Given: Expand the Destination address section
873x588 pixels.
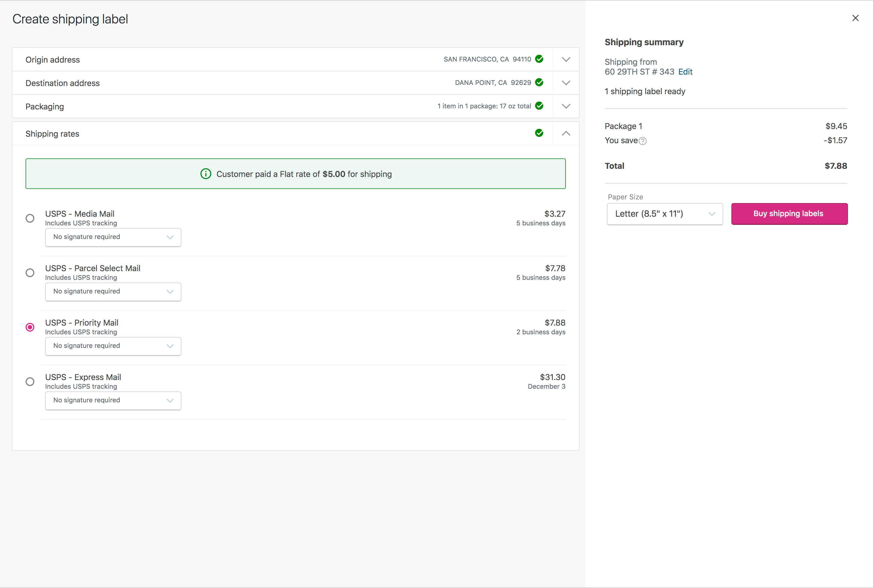Looking at the screenshot, I should pos(566,83).
